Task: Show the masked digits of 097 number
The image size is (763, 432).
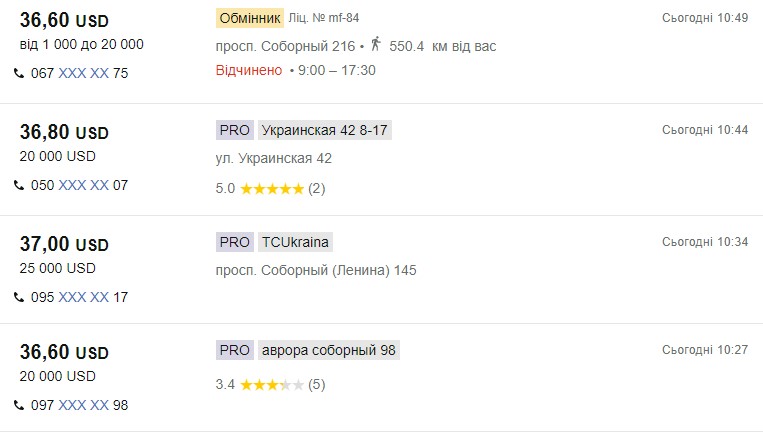Action: 84,405
